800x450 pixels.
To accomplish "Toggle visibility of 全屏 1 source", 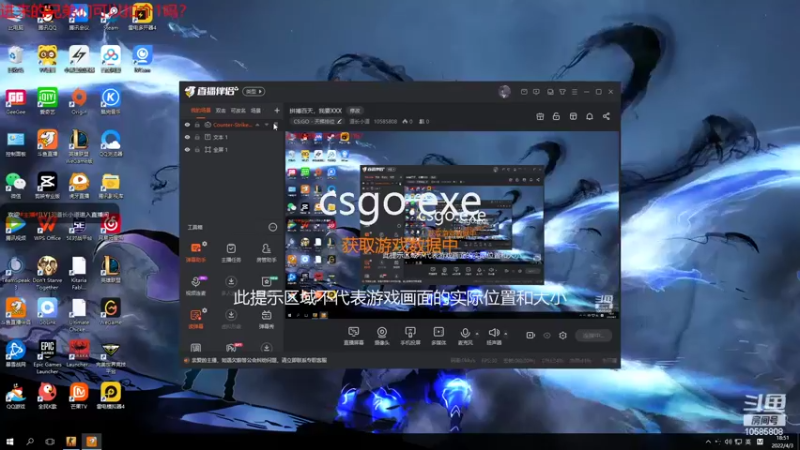I will 187,149.
